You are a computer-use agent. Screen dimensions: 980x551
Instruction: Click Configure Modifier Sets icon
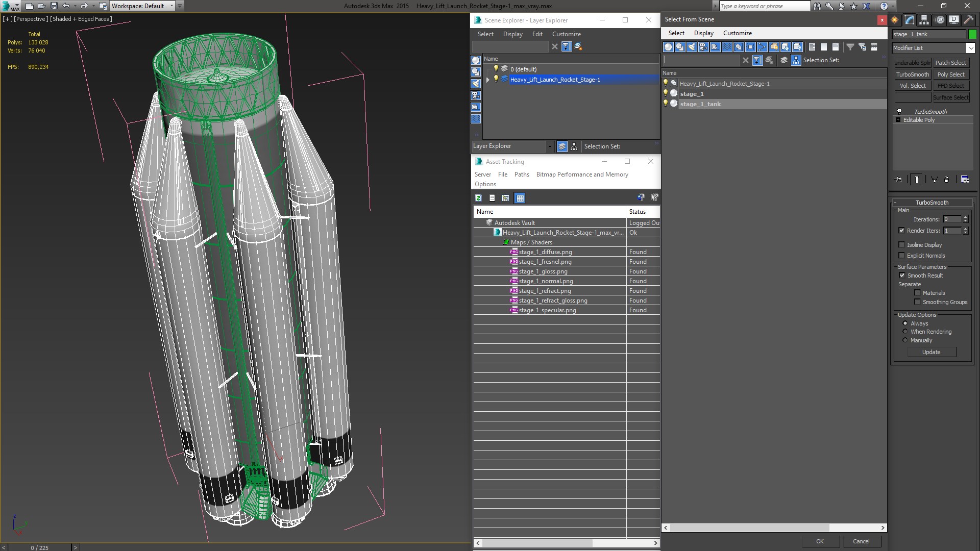pyautogui.click(x=965, y=180)
